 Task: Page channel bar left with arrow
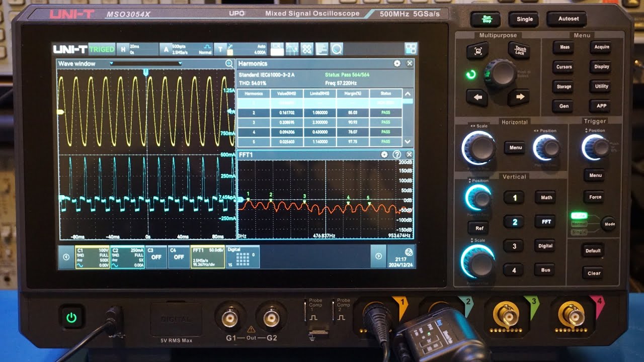coord(66,256)
